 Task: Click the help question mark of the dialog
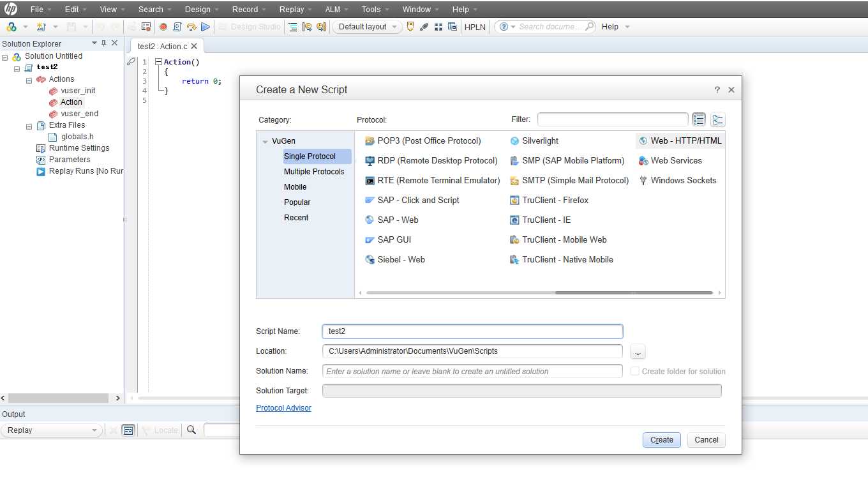717,90
